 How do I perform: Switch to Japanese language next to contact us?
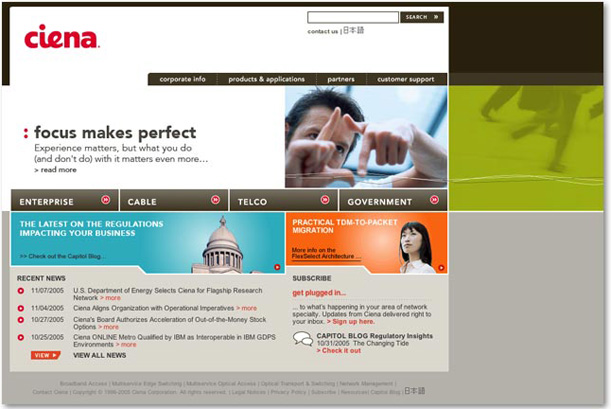click(353, 30)
